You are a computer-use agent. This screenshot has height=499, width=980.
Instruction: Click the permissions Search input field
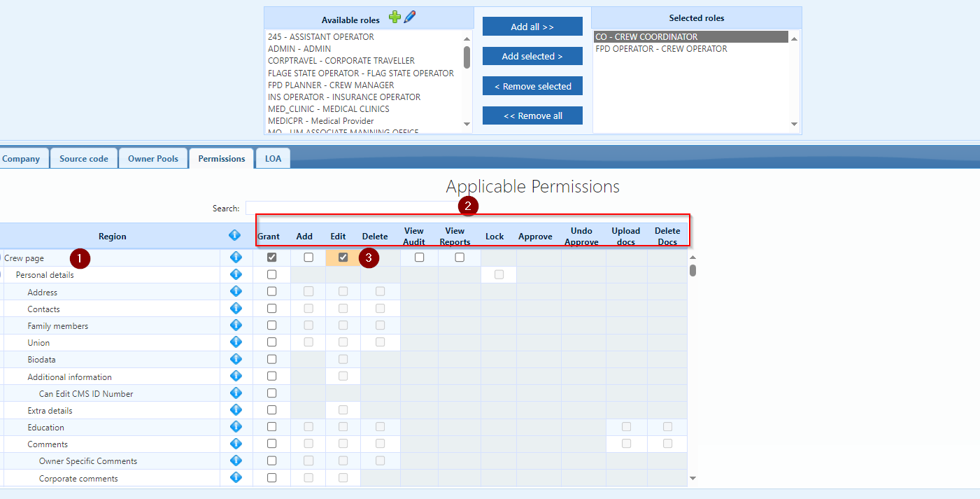tap(350, 208)
